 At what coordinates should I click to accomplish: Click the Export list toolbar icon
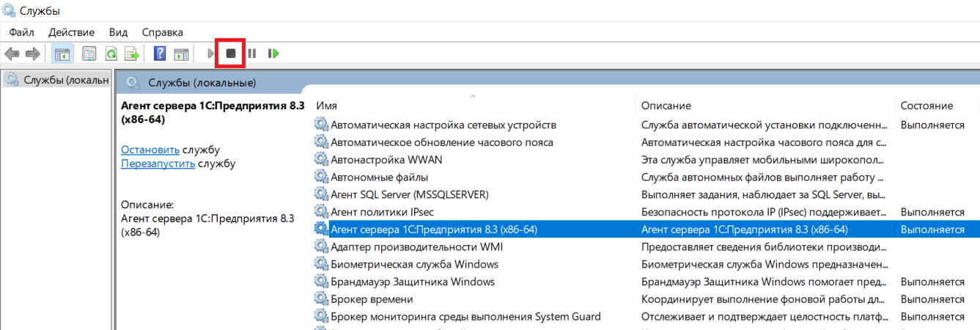(x=132, y=54)
